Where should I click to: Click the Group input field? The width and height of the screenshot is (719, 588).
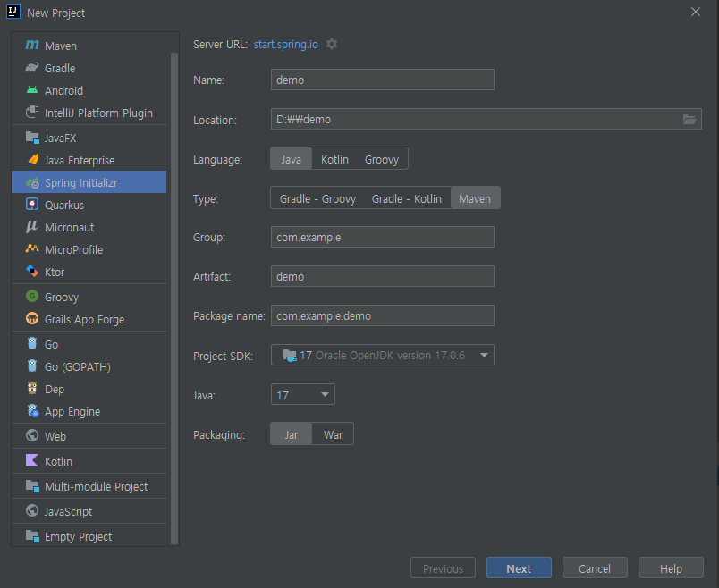[x=383, y=237]
